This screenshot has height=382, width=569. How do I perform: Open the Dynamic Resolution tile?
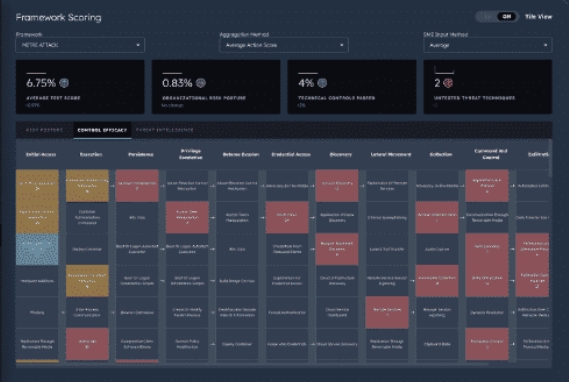tap(487, 312)
